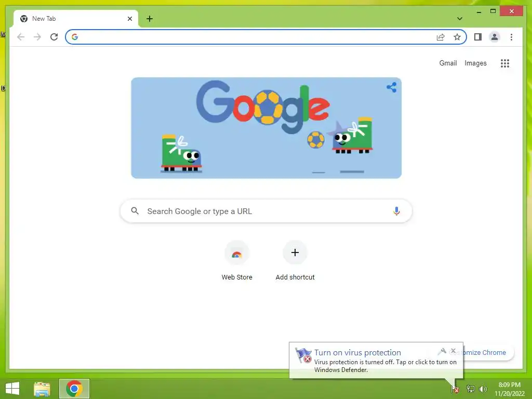Viewport: 532px width, 399px height.
Task: Share the Google Doodle
Action: coord(392,87)
